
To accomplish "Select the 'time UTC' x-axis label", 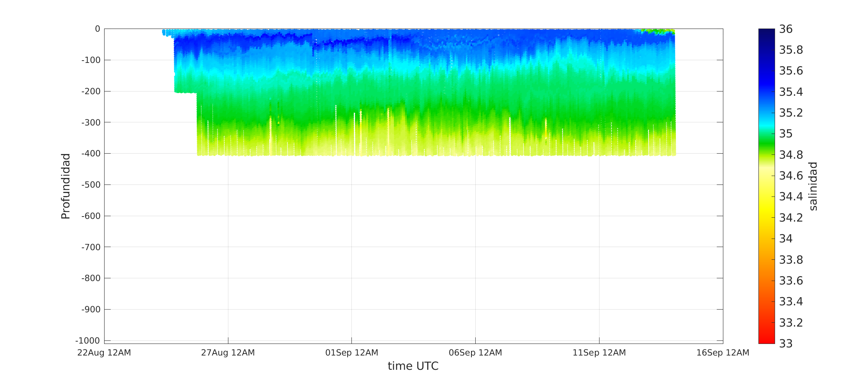I will pos(413,366).
